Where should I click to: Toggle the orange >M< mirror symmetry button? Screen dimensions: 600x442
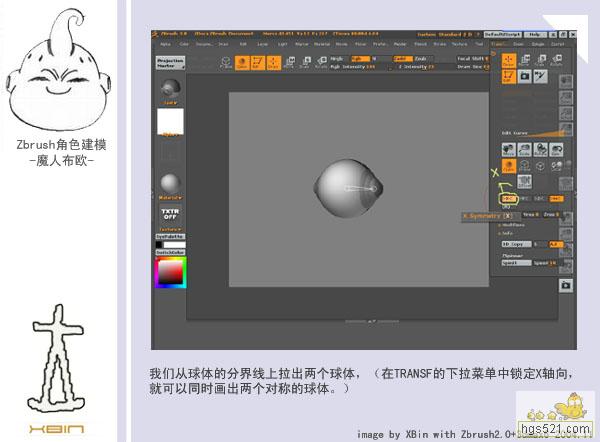[x=556, y=199]
